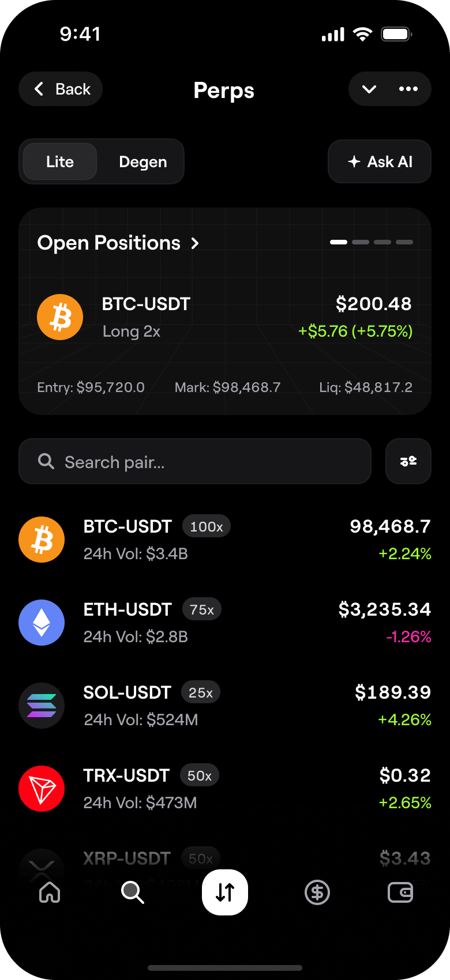Switch to Degen mode
The width and height of the screenshot is (450, 980).
coord(142,161)
